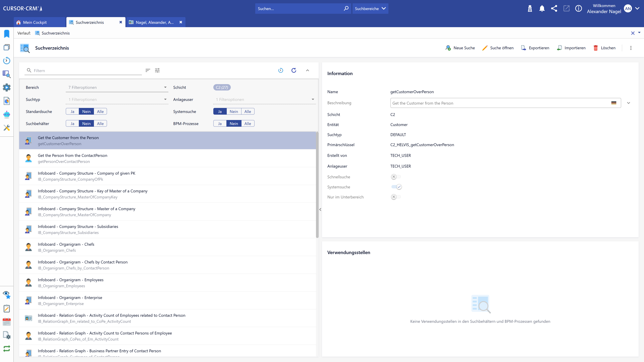Click the share icon in header
This screenshot has width=644, height=362.
click(554, 9)
